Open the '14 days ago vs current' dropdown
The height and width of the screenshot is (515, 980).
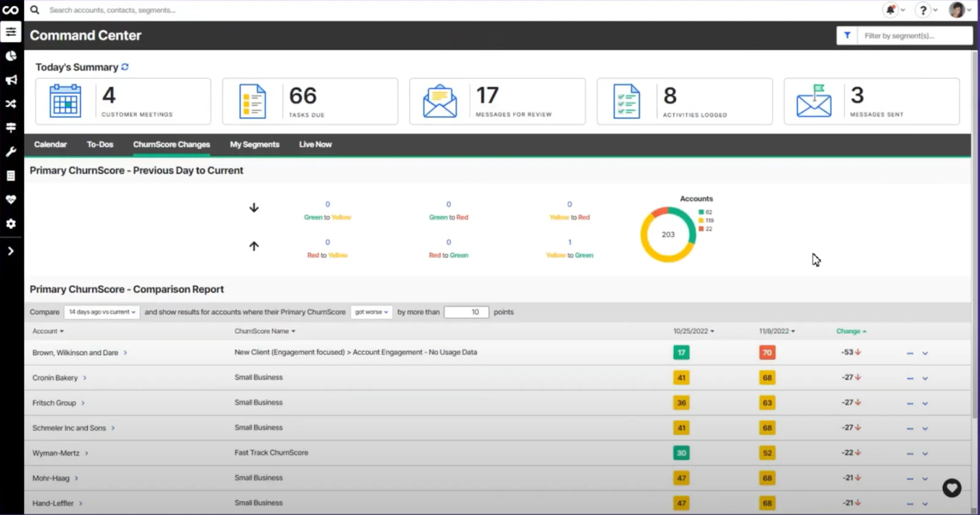102,312
